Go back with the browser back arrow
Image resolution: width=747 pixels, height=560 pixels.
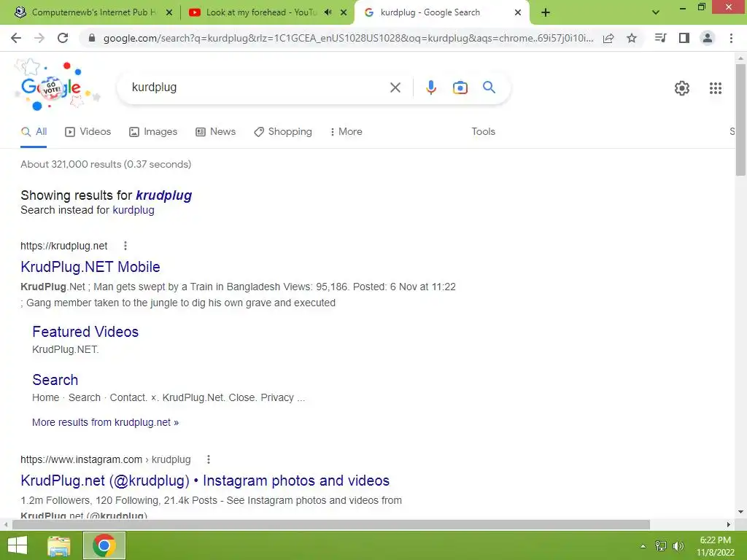pyautogui.click(x=16, y=38)
